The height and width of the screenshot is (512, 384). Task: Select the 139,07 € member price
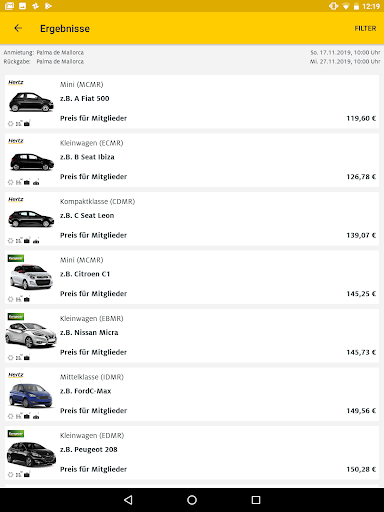pyautogui.click(x=361, y=235)
